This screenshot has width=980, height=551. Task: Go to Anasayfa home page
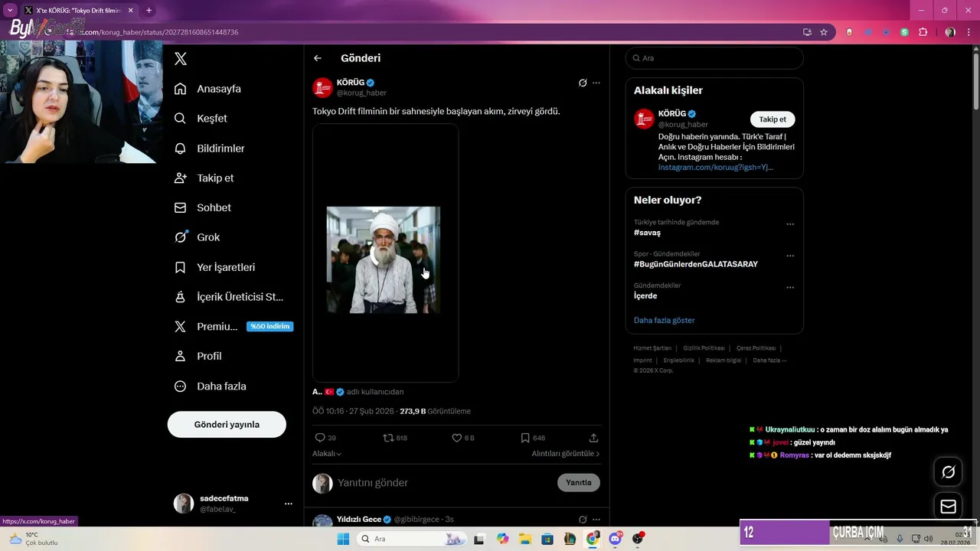pyautogui.click(x=208, y=89)
